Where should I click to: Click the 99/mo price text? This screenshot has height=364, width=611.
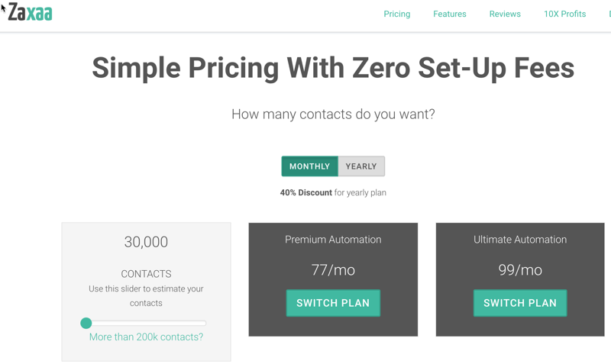(520, 270)
